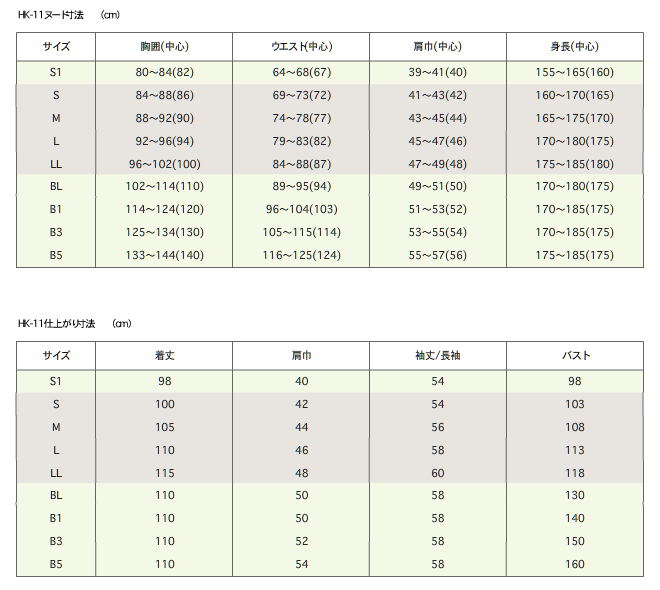
Task: Click the waist value '64~68(67)'
Action: (x=302, y=72)
